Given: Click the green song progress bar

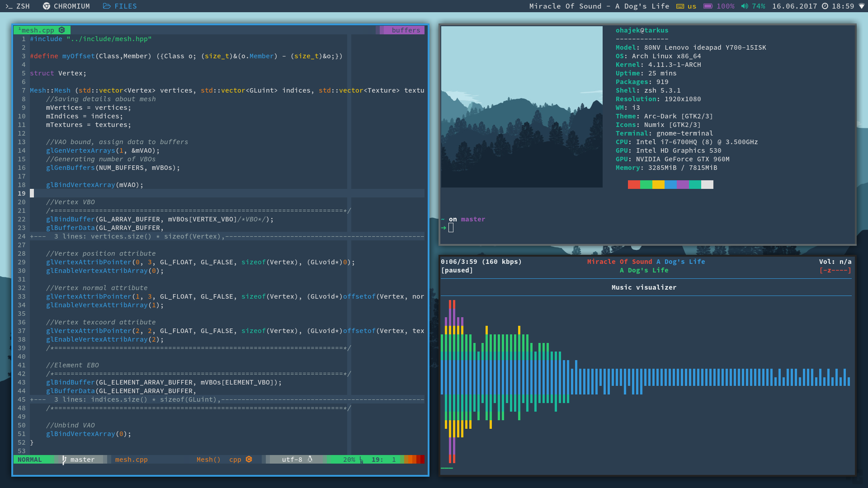Looking at the screenshot, I should click(447, 468).
